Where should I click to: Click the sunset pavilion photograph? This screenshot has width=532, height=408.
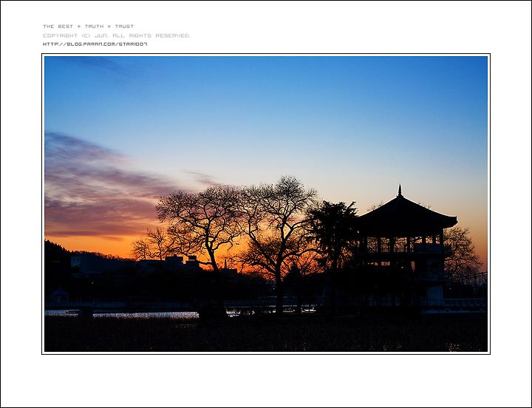point(266,204)
